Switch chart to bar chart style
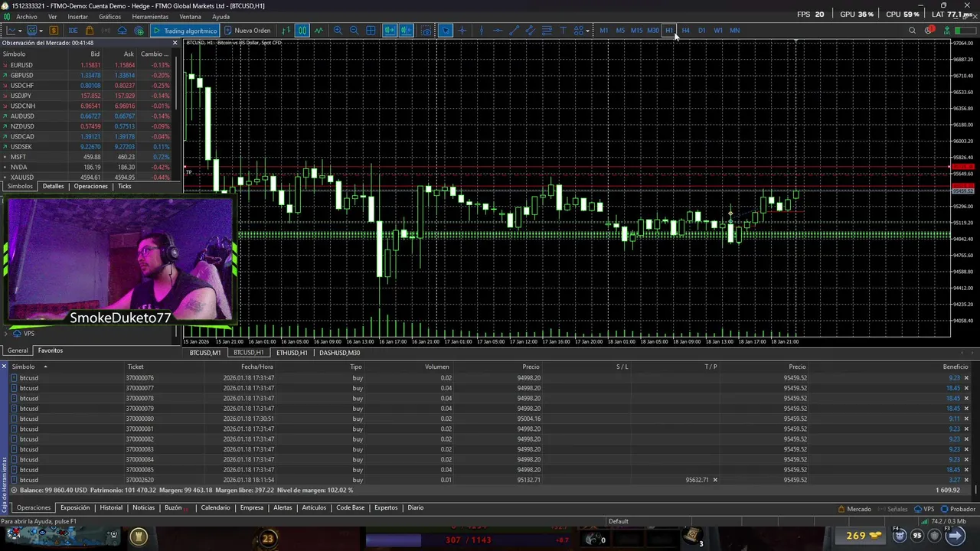This screenshot has height=551, width=980. tap(286, 31)
